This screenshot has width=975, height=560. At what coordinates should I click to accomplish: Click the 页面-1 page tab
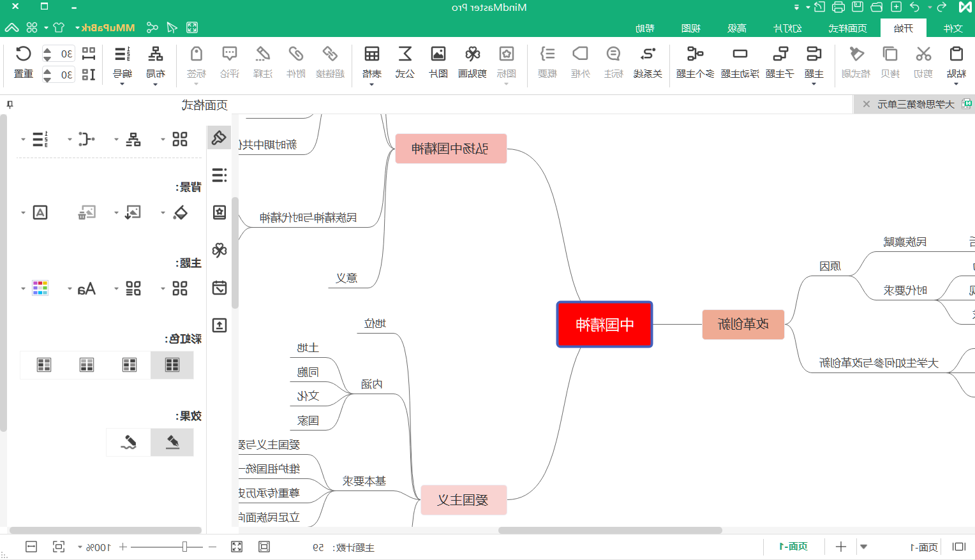coord(793,547)
